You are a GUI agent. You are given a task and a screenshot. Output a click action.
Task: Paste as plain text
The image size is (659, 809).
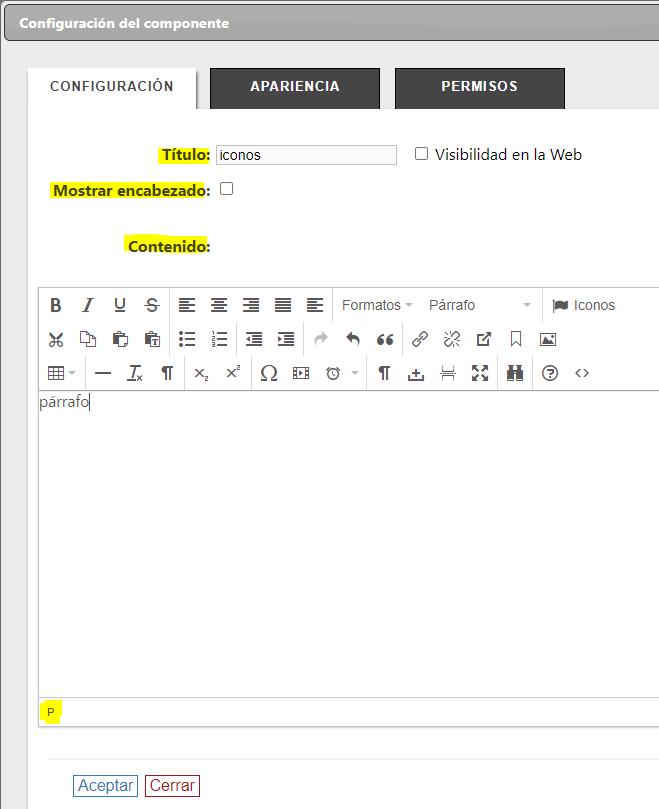[x=152, y=339]
